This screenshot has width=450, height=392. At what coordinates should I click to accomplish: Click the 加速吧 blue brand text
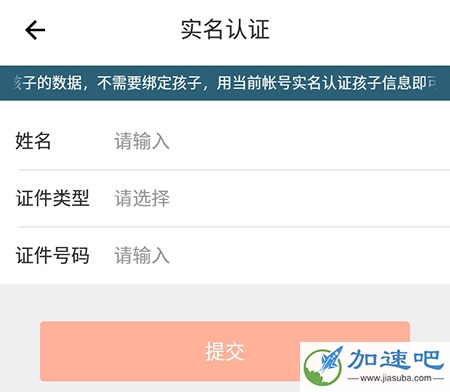[x=396, y=359]
